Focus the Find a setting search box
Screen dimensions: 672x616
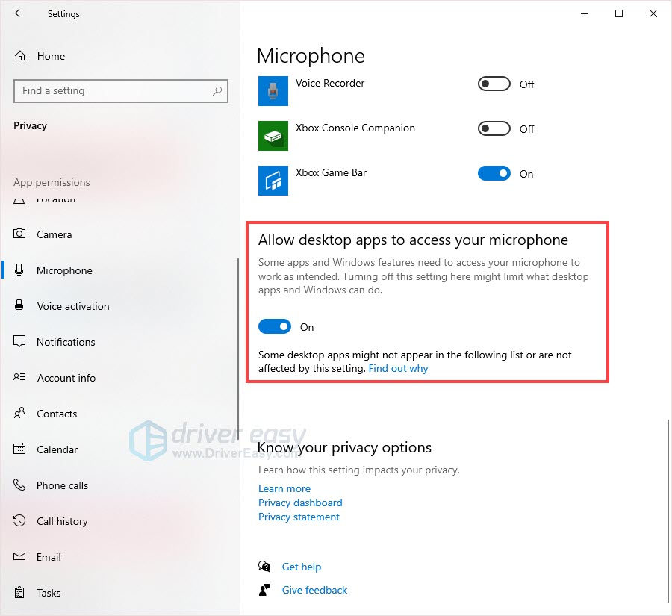click(x=121, y=91)
